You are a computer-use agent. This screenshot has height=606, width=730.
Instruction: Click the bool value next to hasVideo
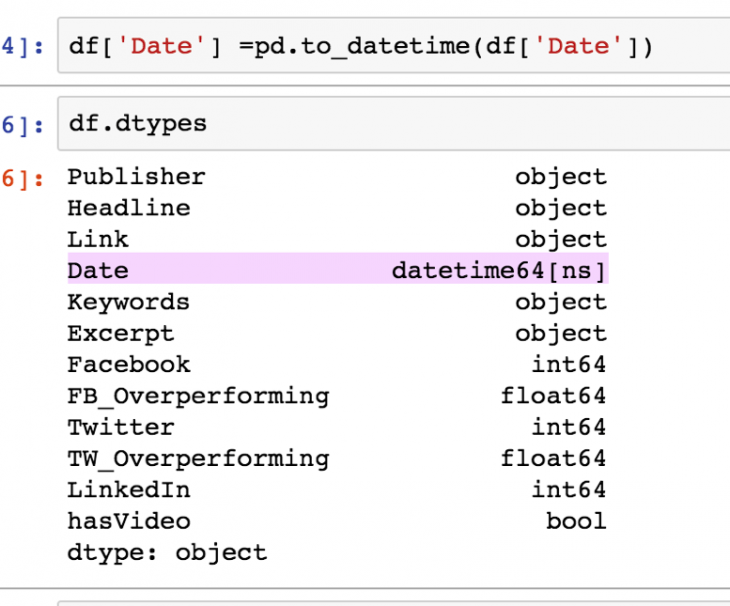(575, 521)
